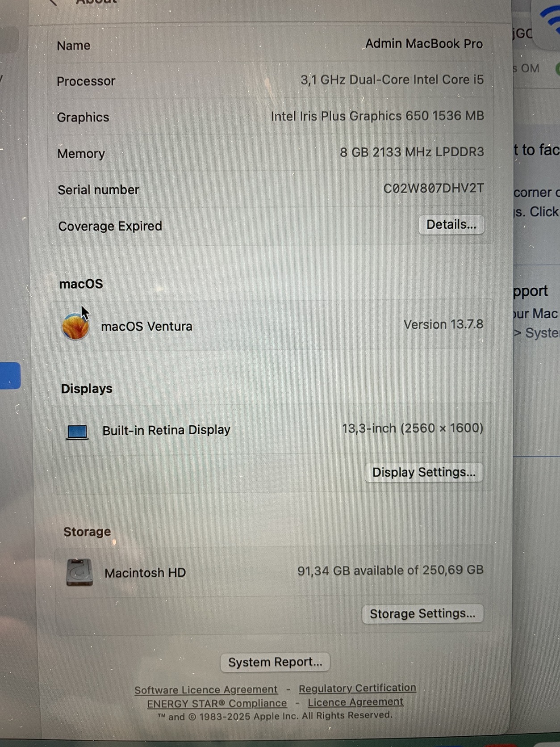Click the Graphics label
The height and width of the screenshot is (747, 560).
[83, 118]
